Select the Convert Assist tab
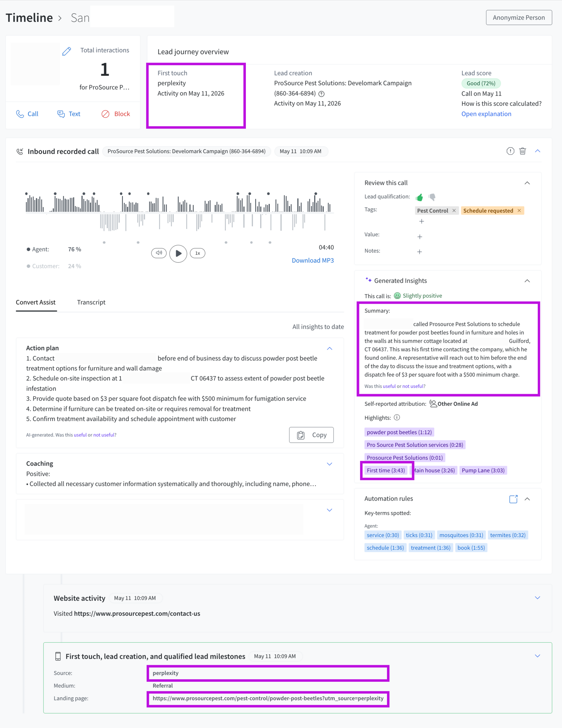 coord(36,302)
